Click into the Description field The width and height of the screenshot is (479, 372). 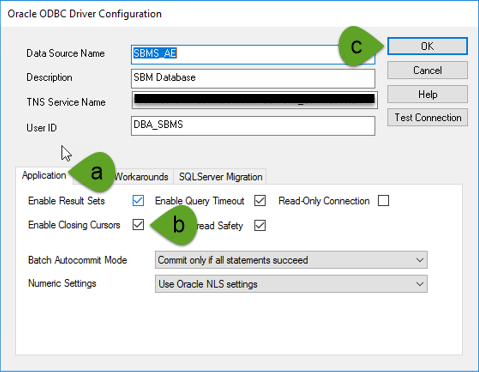[253, 79]
